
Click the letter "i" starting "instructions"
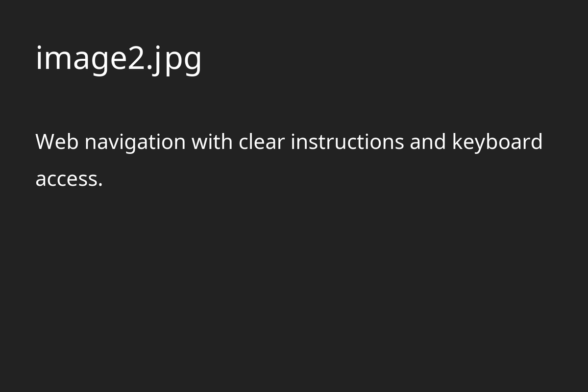point(293,142)
